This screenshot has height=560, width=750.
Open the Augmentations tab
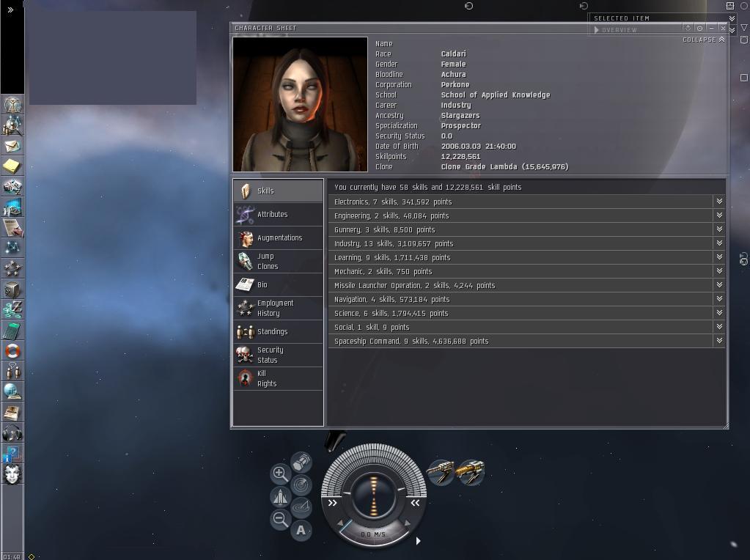tap(278, 237)
